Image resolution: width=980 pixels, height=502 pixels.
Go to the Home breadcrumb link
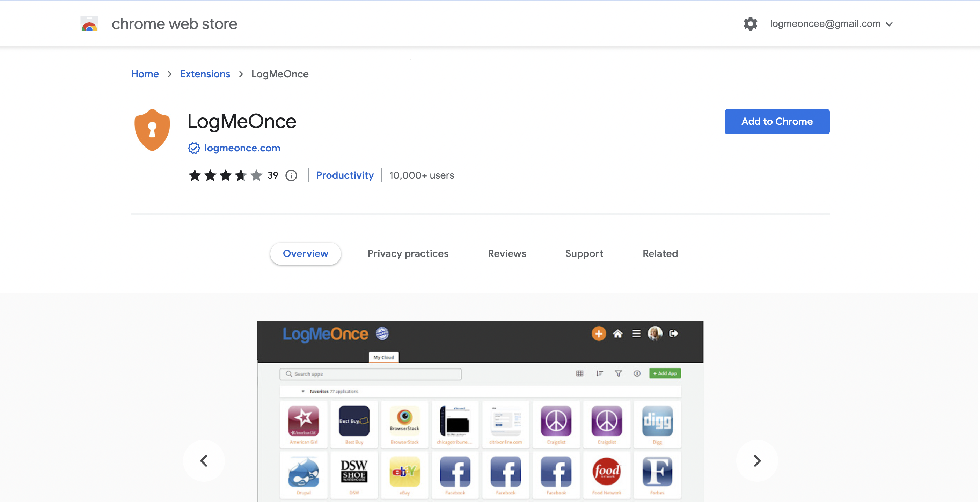145,74
